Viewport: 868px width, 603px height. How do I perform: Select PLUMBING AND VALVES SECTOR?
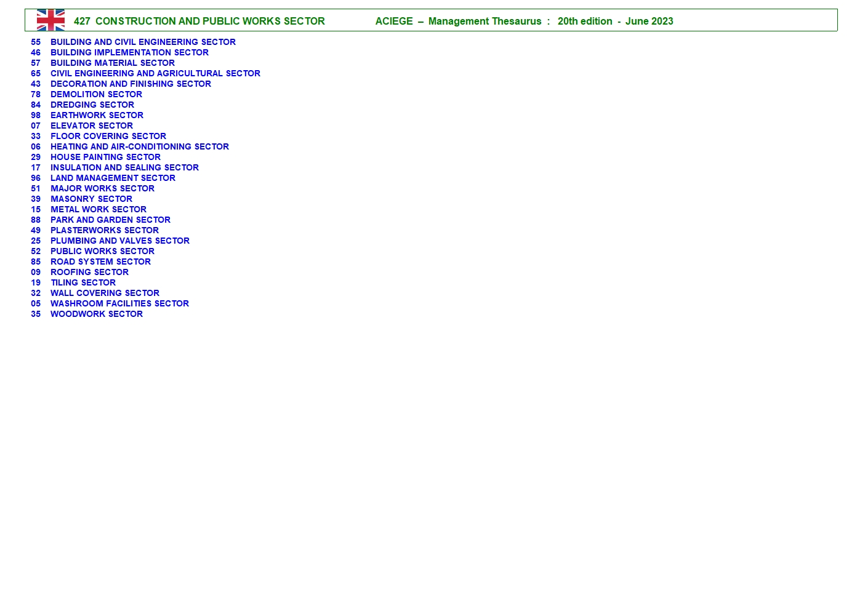point(120,241)
